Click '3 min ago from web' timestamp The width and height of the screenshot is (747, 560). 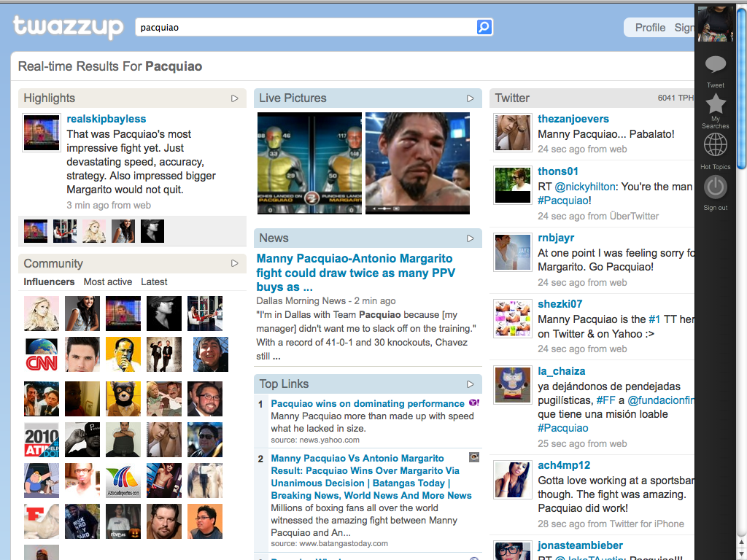pos(109,205)
